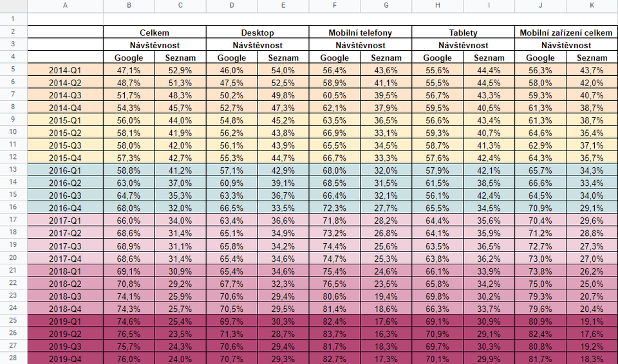Click Tablety Seznam value for 2015-Q1
This screenshot has height=364, width=618.
click(489, 120)
